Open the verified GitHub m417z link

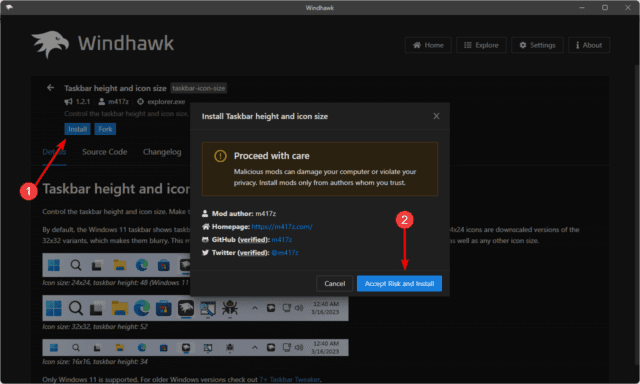pyautogui.click(x=282, y=240)
